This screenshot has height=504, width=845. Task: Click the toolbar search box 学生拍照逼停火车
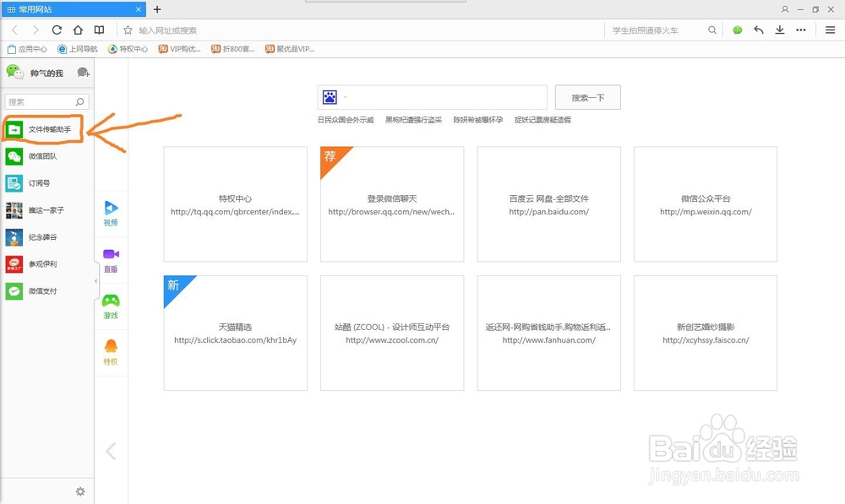(x=656, y=30)
